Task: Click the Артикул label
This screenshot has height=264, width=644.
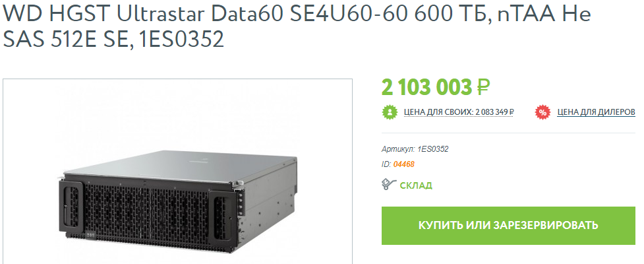Action: pos(398,149)
